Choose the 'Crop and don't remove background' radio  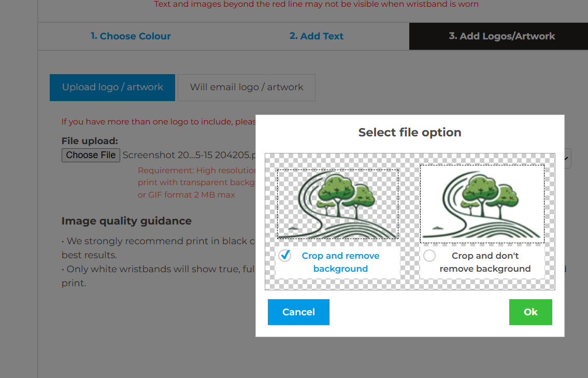(429, 256)
